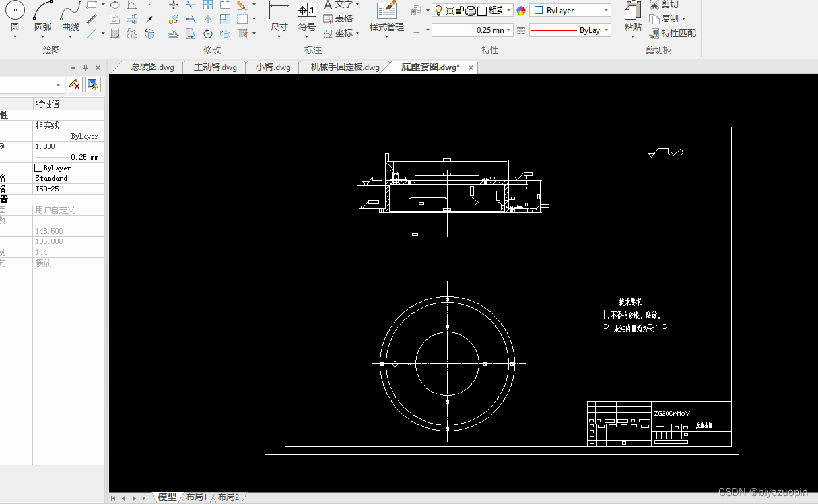818x504 pixels.
Task: Close the 底座套圈.dwg document tab
Action: (471, 67)
